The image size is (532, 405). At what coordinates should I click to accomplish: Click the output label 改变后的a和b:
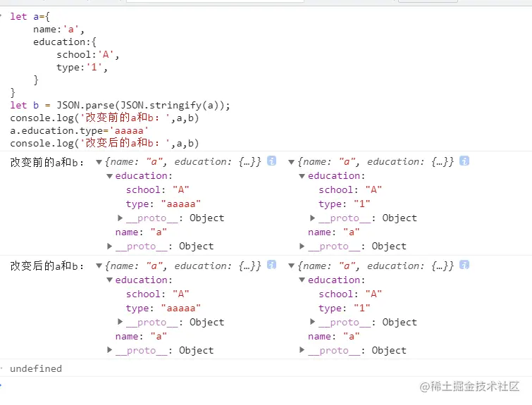47,266
